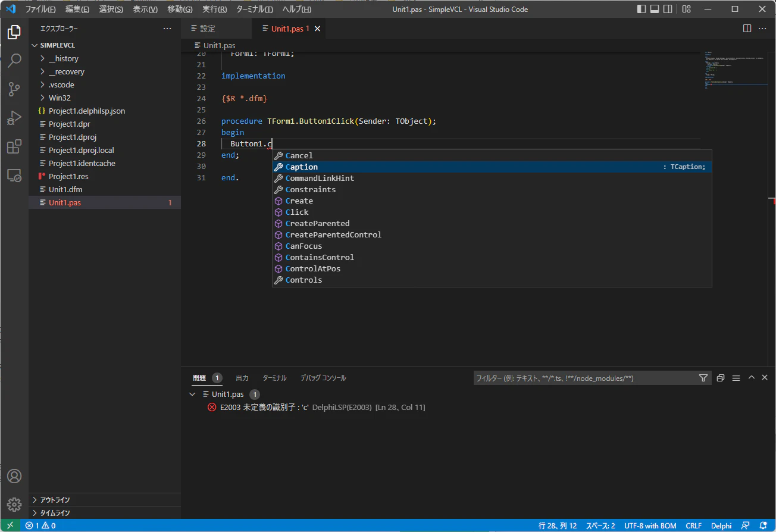
Task: Switch to the 設定 editor tab
Action: (208, 29)
